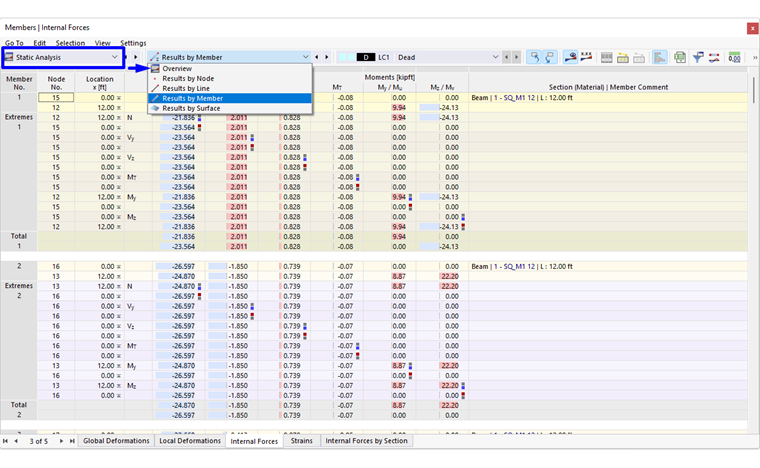
Task: Select the Internal Forces tab
Action: click(254, 441)
